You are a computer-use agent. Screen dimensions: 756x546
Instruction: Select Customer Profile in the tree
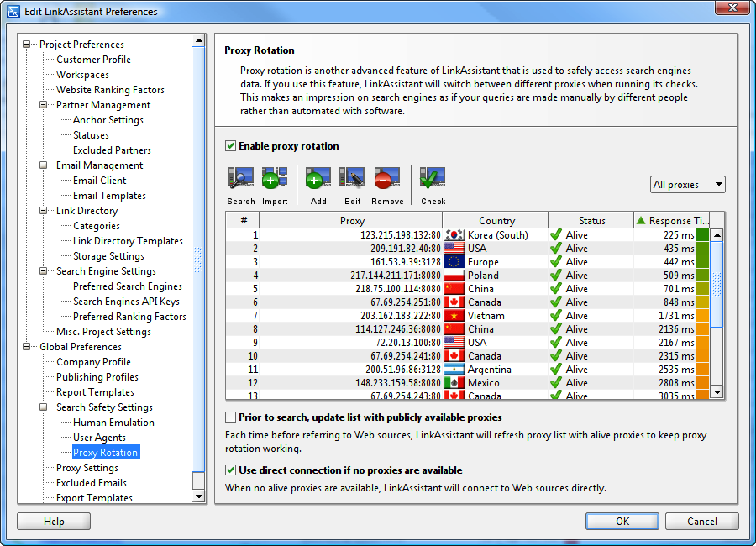click(93, 60)
